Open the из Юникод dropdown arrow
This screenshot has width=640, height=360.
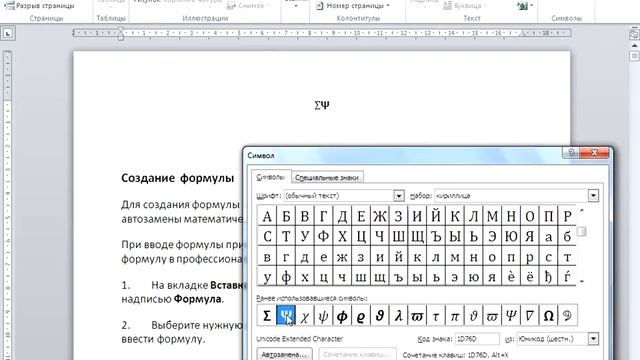click(593, 339)
